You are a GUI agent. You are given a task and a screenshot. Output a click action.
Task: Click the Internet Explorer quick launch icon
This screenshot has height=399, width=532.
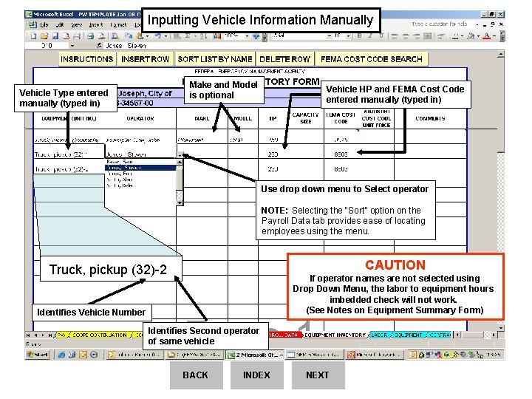tap(61, 355)
